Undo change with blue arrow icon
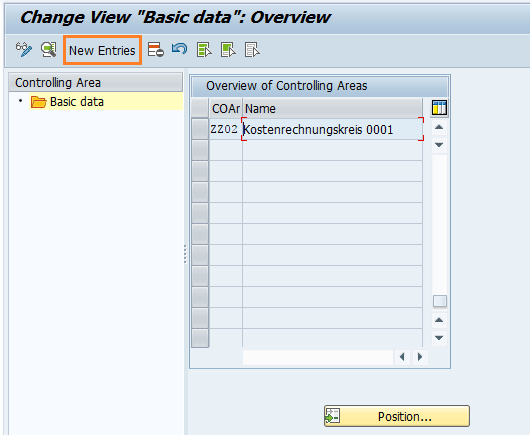 (179, 49)
